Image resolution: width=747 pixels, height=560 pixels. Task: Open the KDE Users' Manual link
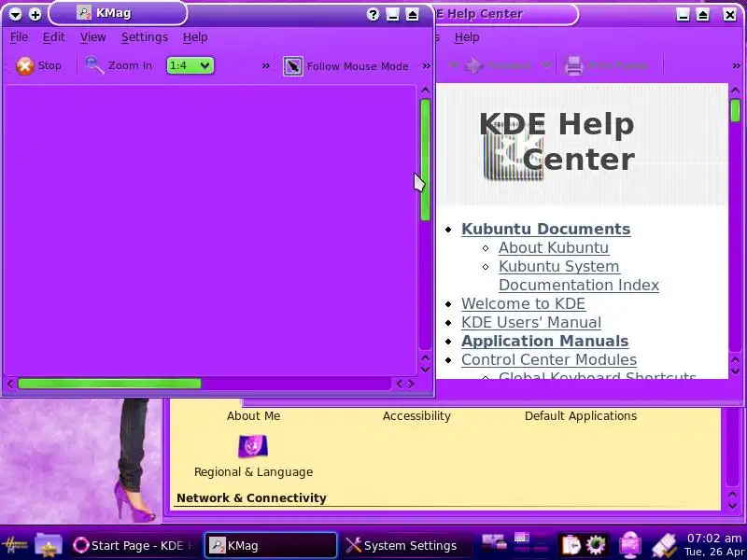(530, 322)
